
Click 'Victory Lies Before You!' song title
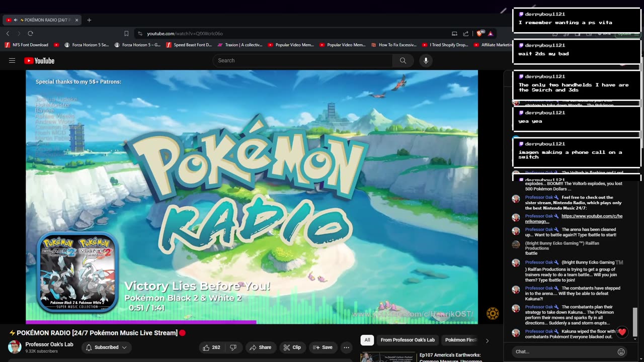[197, 286]
